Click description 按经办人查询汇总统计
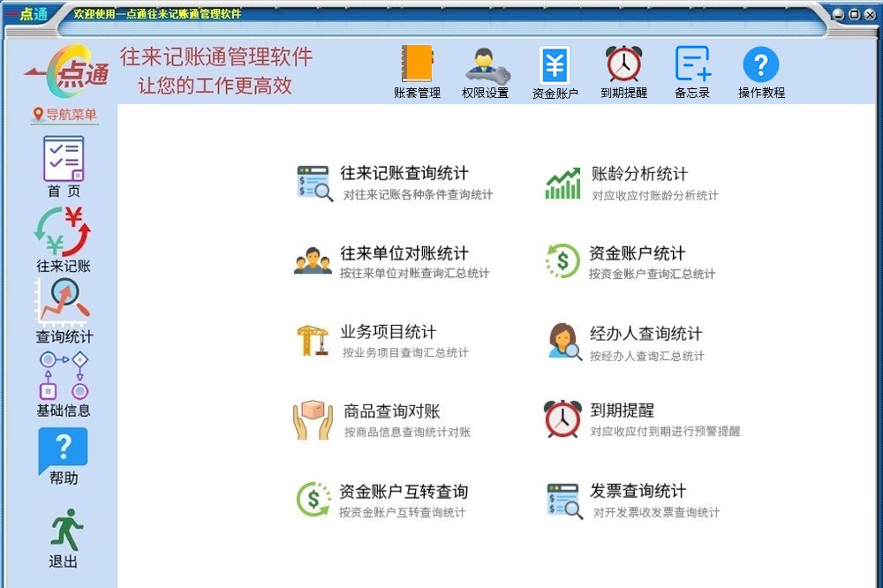This screenshot has width=883, height=588. (647, 356)
